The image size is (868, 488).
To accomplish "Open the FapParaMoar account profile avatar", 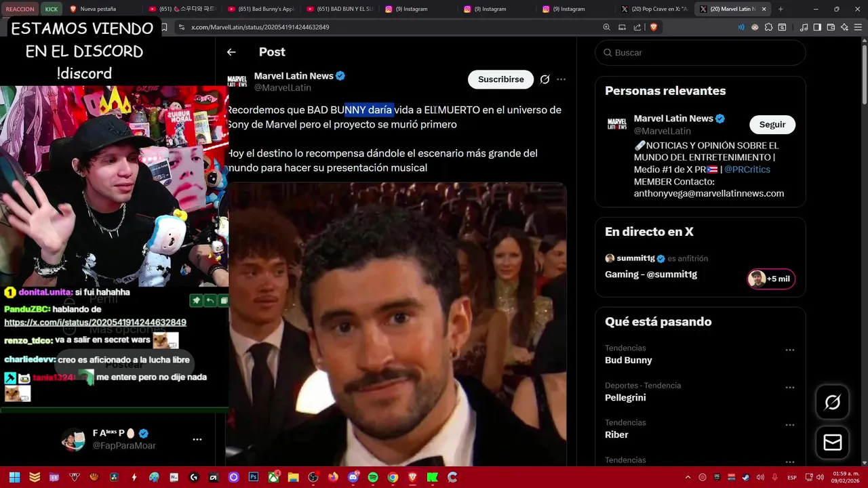I will click(73, 439).
